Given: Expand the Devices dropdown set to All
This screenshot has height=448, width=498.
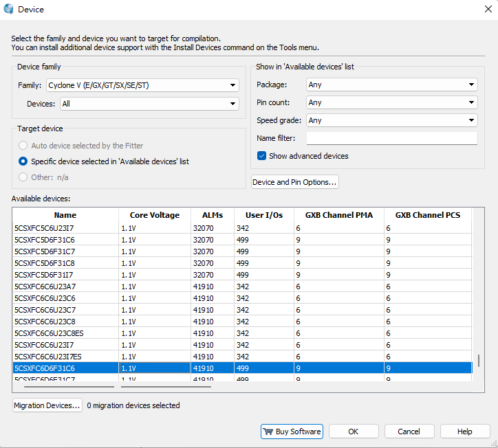Looking at the screenshot, I should (x=149, y=104).
